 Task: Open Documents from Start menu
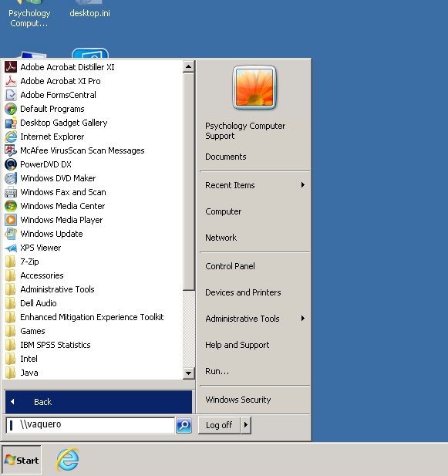226,157
